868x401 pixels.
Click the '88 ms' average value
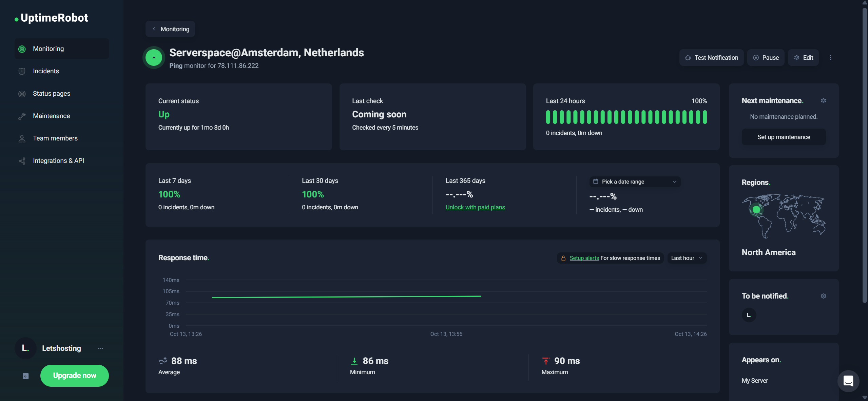(x=184, y=361)
